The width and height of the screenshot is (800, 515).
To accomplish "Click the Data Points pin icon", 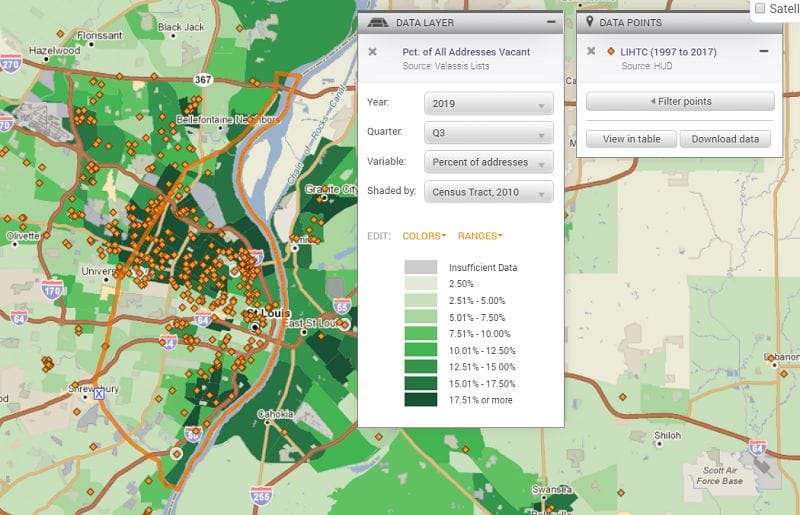I will [x=590, y=22].
